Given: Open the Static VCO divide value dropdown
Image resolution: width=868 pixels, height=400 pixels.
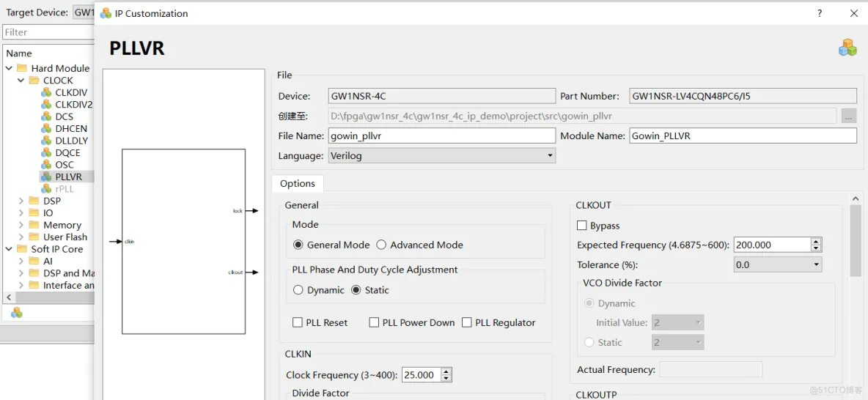Looking at the screenshot, I should (x=677, y=342).
